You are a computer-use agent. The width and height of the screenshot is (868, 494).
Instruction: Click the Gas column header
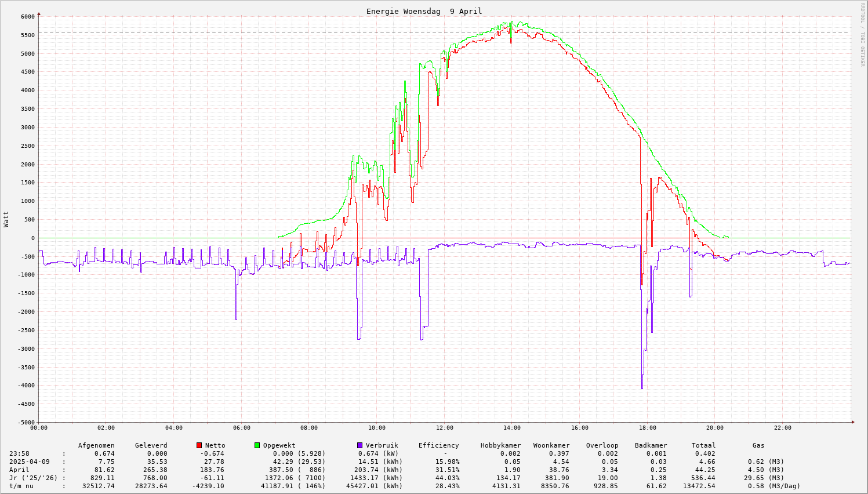(x=758, y=445)
